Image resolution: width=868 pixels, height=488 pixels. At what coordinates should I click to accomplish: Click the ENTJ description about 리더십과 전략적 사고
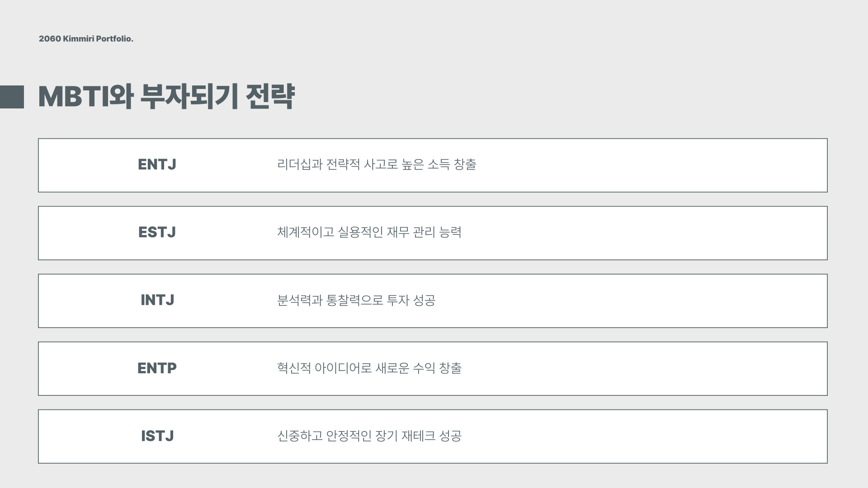click(x=377, y=164)
